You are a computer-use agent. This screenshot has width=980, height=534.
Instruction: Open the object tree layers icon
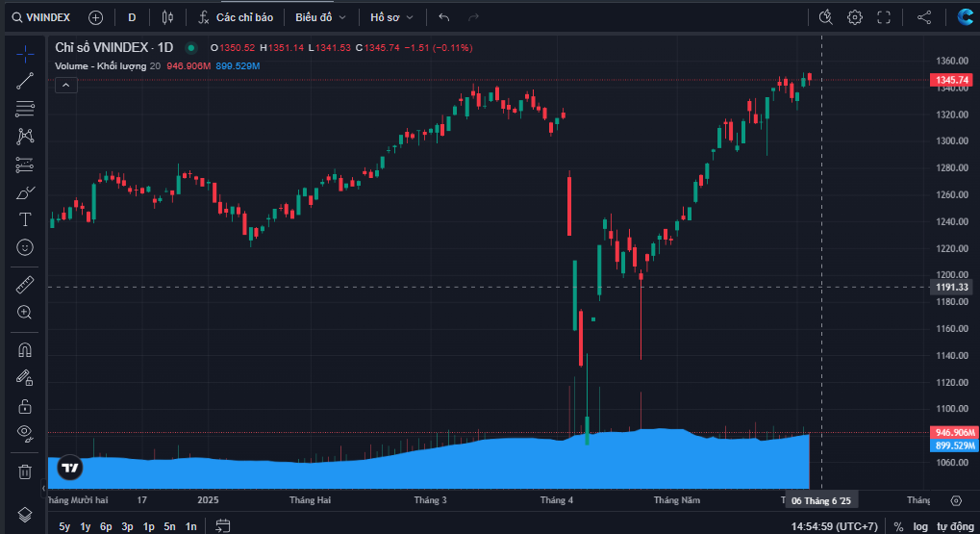[x=25, y=515]
